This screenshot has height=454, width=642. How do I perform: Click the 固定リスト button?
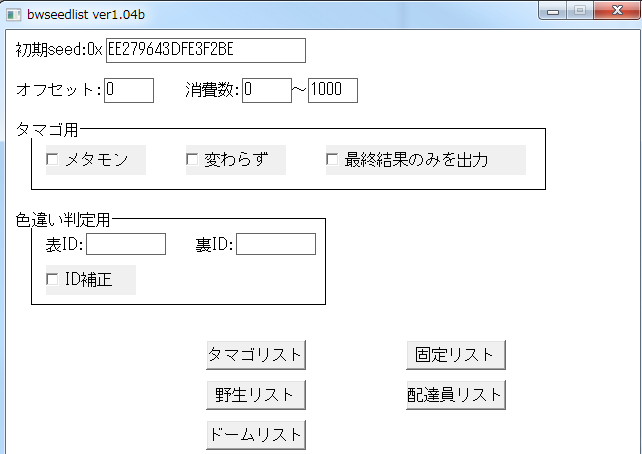456,355
